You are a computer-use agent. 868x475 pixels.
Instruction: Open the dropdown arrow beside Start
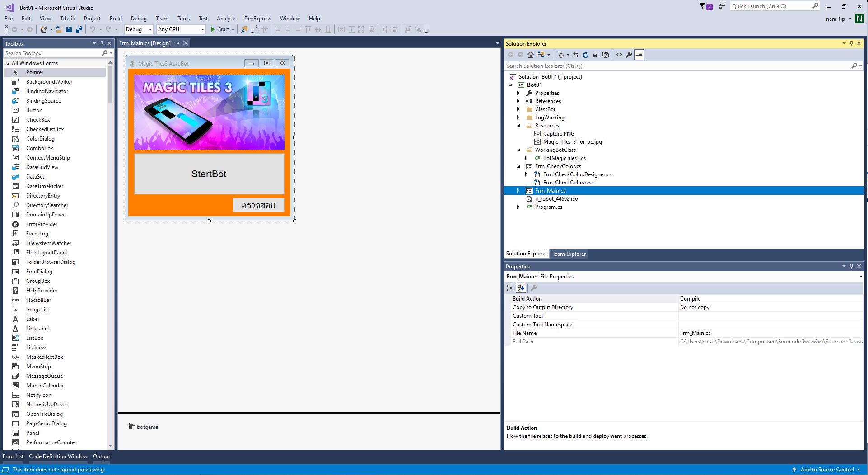[233, 29]
